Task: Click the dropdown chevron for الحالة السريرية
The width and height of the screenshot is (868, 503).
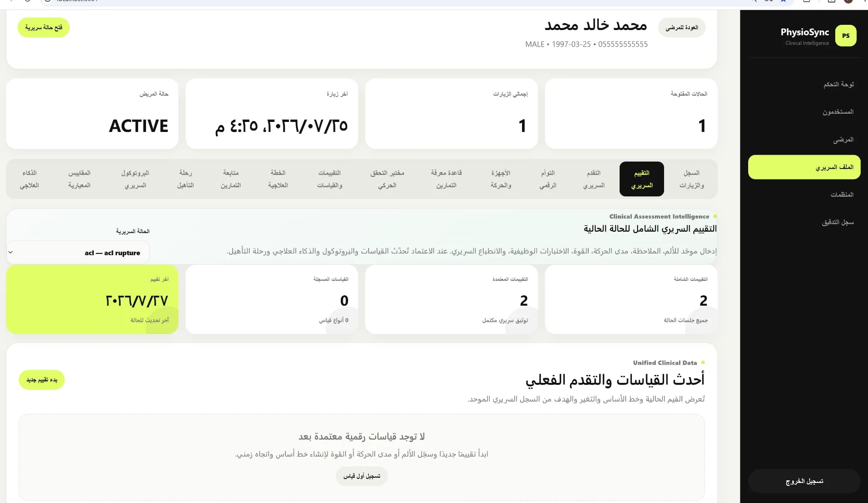Action: [x=10, y=252]
